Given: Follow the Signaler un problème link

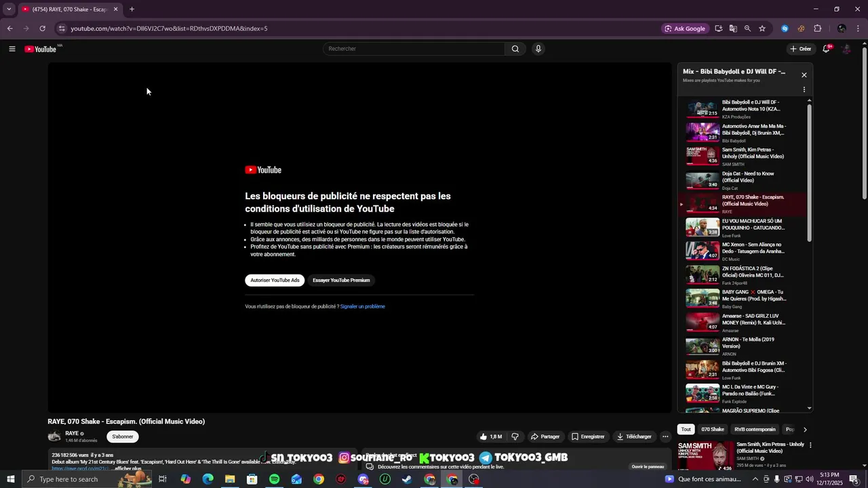Looking at the screenshot, I should [x=363, y=306].
